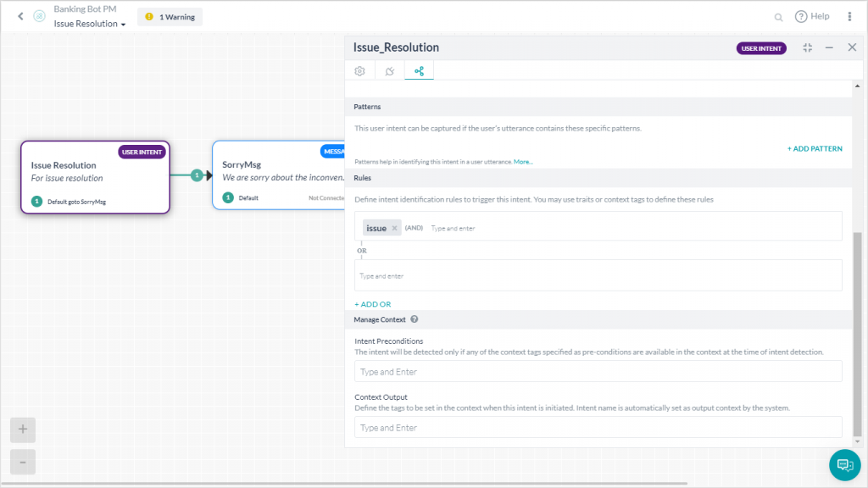Click the back chevron beside Banking Bot PM
Screen dimensions: 868x488
19,16
